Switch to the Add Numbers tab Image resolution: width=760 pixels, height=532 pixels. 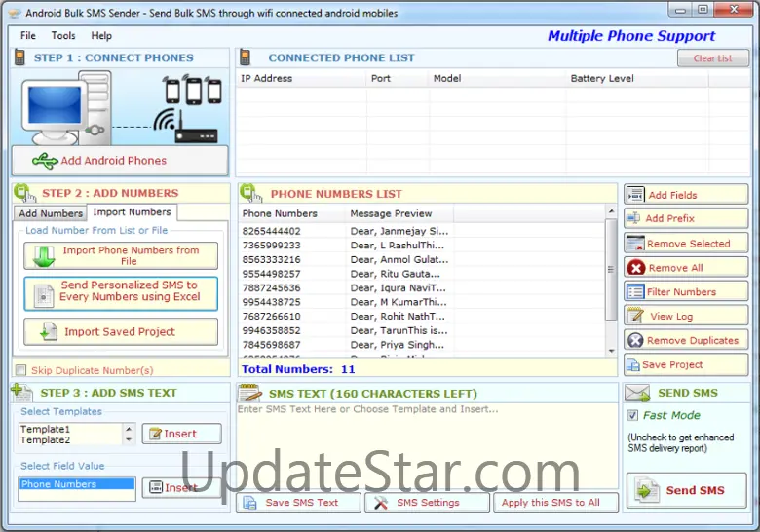51,213
